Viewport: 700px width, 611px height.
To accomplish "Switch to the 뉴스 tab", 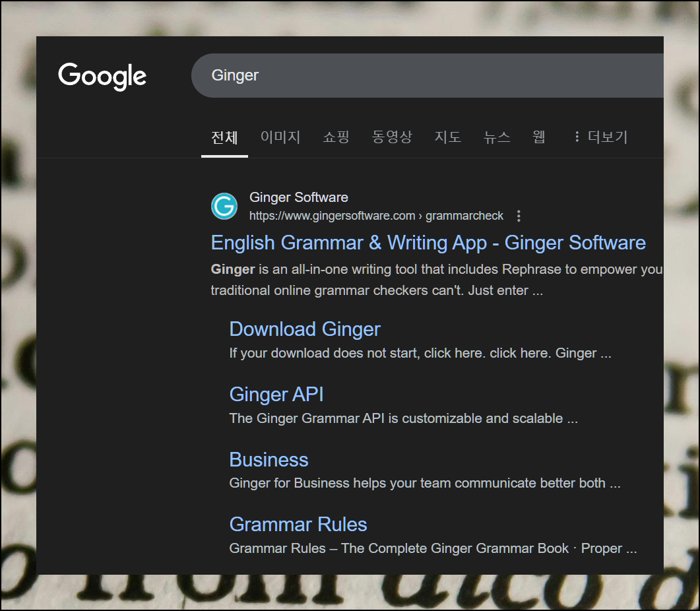I will click(x=497, y=137).
